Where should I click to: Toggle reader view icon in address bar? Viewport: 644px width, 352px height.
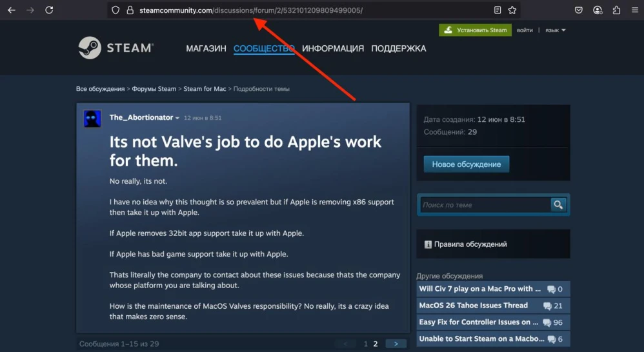tap(498, 10)
